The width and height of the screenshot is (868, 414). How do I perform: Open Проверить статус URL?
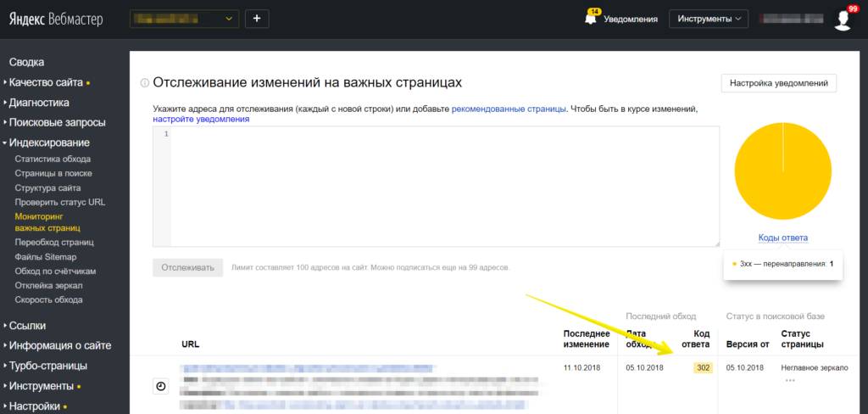(x=60, y=202)
